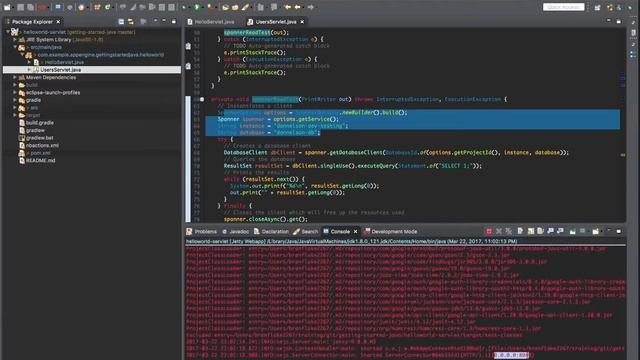Open the Console tab

340,231
